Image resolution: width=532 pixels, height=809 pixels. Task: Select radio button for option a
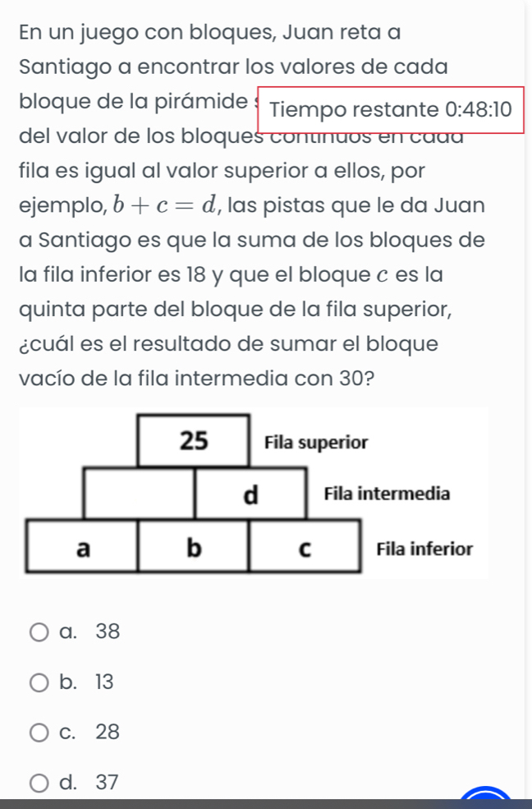(x=39, y=632)
